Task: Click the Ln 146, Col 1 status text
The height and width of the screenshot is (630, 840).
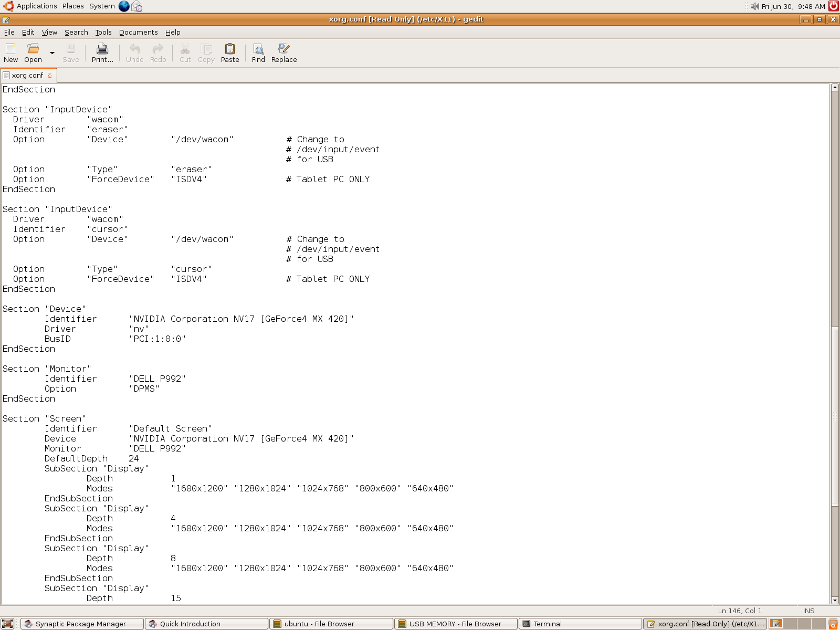Action: (739, 611)
